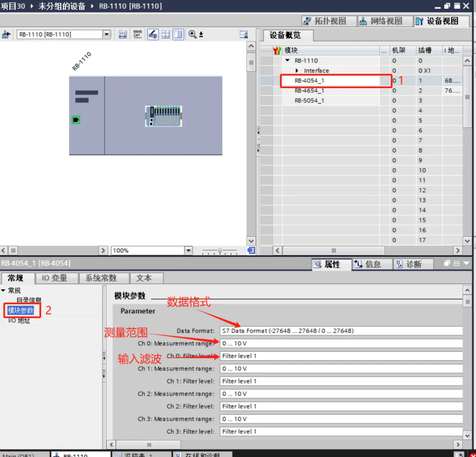The height and width of the screenshot is (457, 476).
Task: Select RB-4654_1 module row
Action: coord(309,90)
